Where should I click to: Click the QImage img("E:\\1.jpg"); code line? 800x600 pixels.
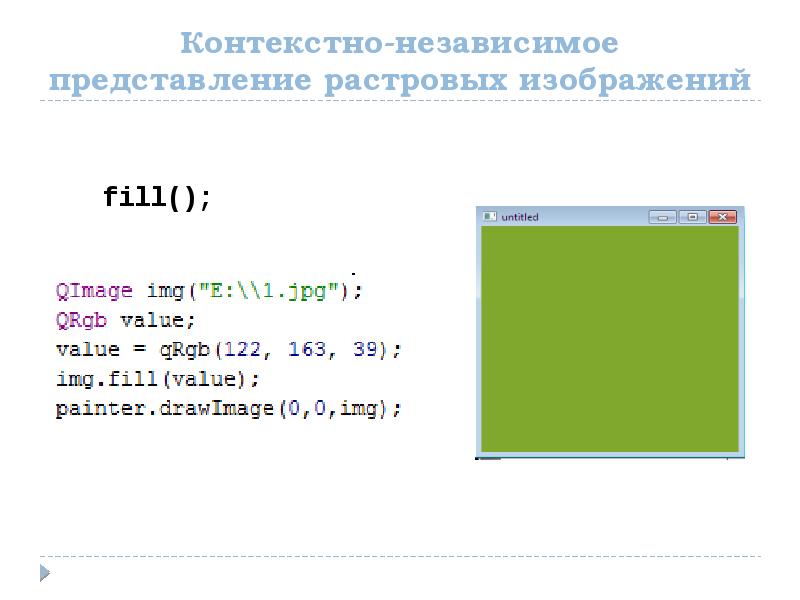click(208, 290)
